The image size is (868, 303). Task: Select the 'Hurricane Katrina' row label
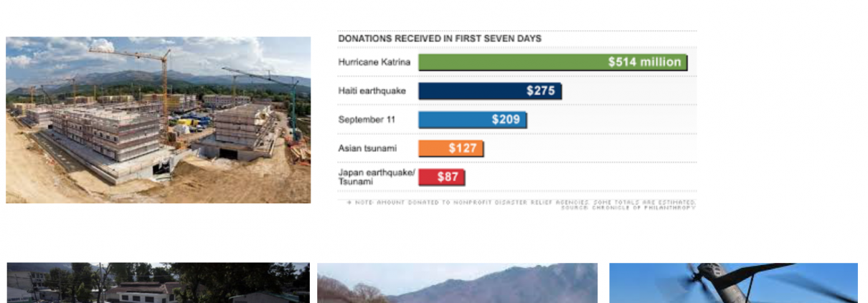point(374,62)
